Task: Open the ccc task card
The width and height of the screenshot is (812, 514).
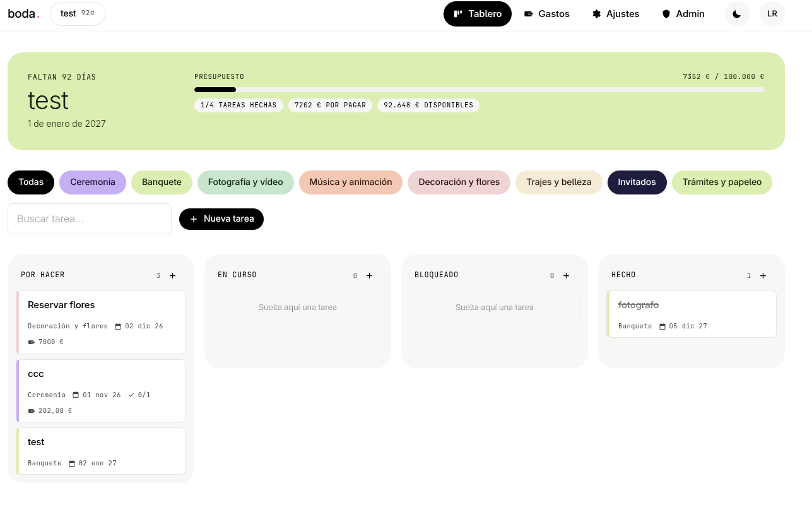Action: pyautogui.click(x=101, y=391)
